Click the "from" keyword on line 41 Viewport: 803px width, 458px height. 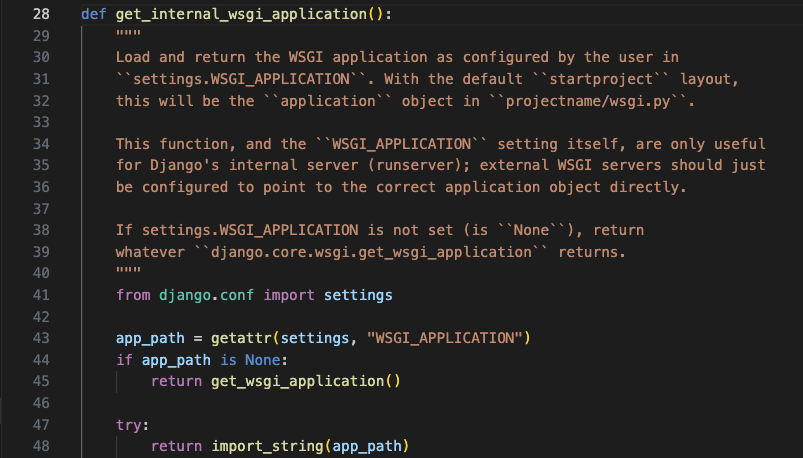click(x=133, y=295)
